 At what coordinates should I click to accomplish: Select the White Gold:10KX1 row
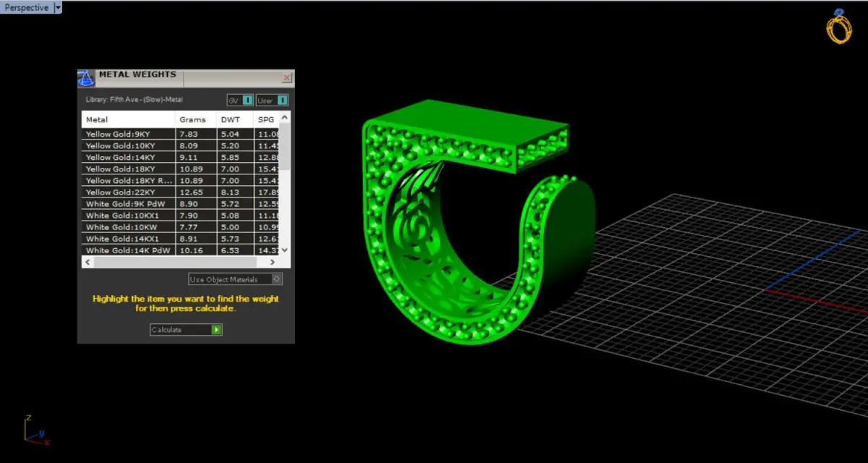[181, 216]
